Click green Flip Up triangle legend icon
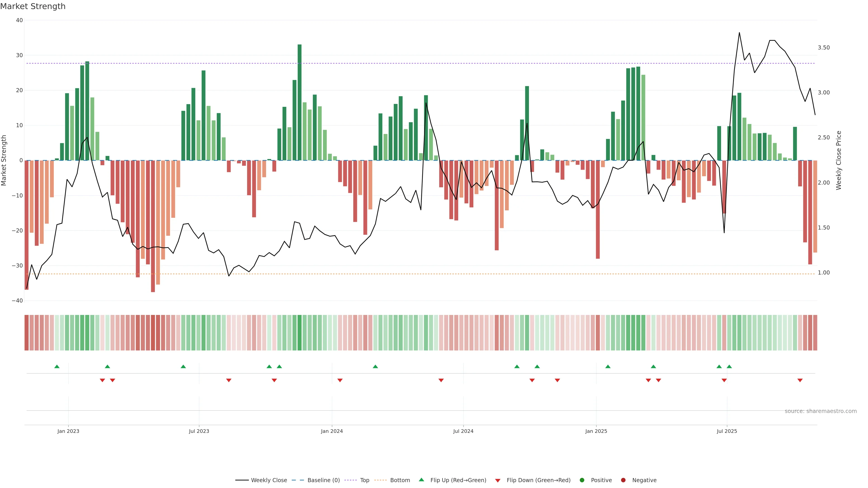Image resolution: width=868 pixels, height=488 pixels. 421,480
